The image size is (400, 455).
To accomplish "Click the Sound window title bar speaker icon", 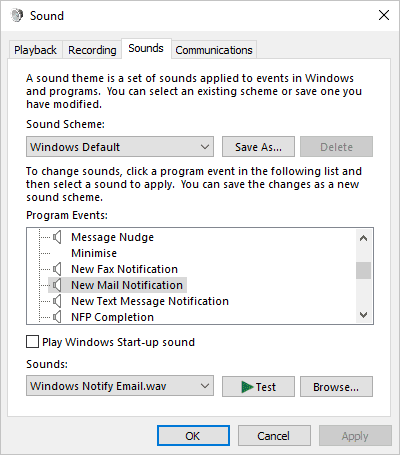I will (17, 15).
